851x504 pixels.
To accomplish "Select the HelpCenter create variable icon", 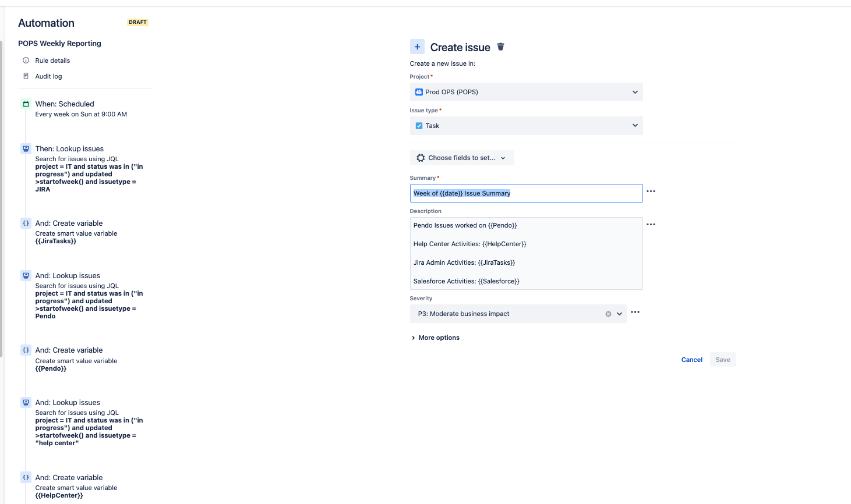I will tap(26, 478).
